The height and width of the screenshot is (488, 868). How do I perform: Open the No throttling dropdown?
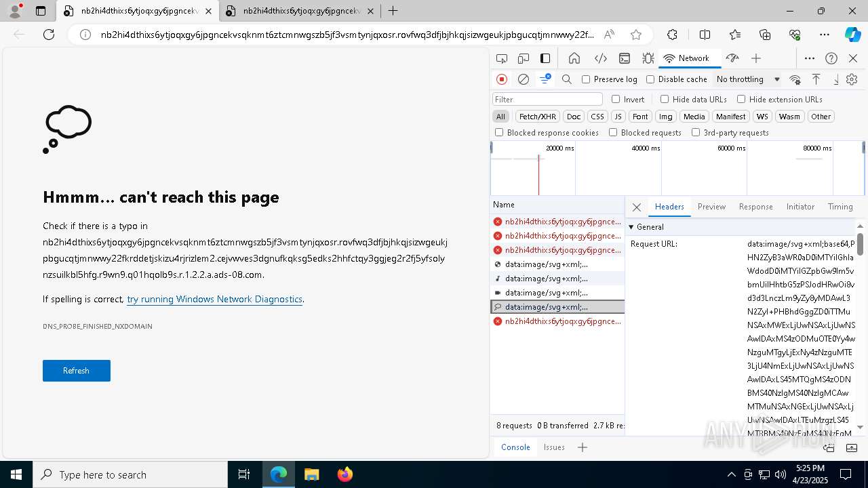pos(748,79)
